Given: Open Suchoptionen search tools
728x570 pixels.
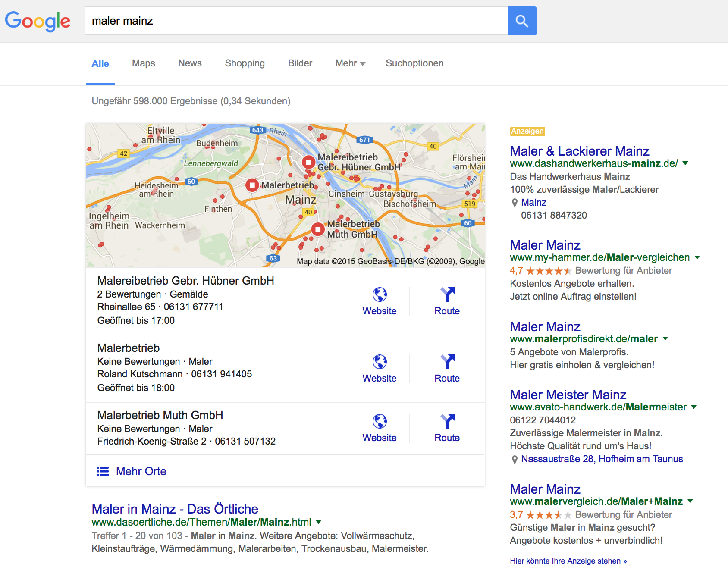Looking at the screenshot, I should (x=414, y=63).
